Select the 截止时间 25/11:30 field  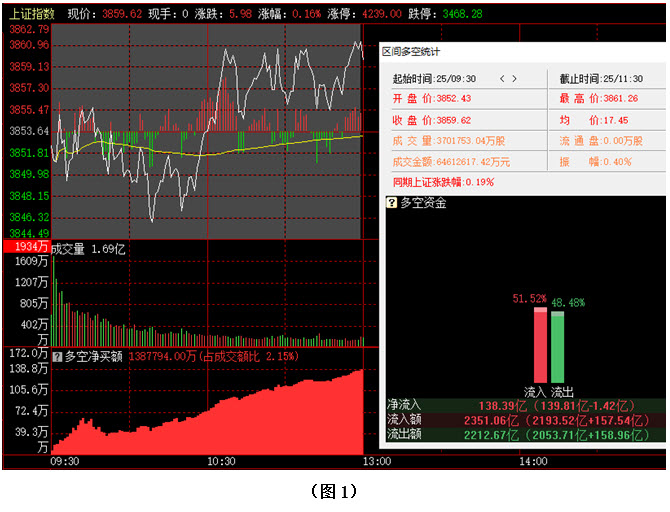[x=601, y=79]
